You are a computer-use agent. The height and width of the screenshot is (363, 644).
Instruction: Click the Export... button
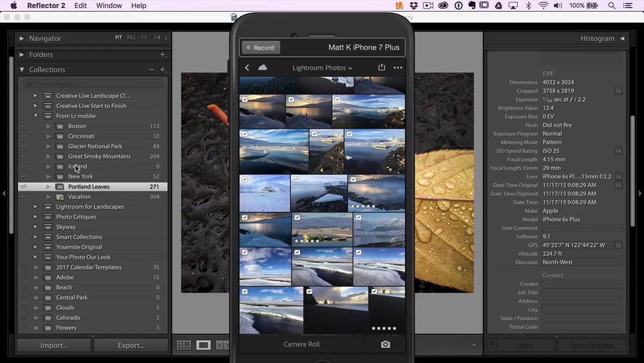tap(131, 345)
